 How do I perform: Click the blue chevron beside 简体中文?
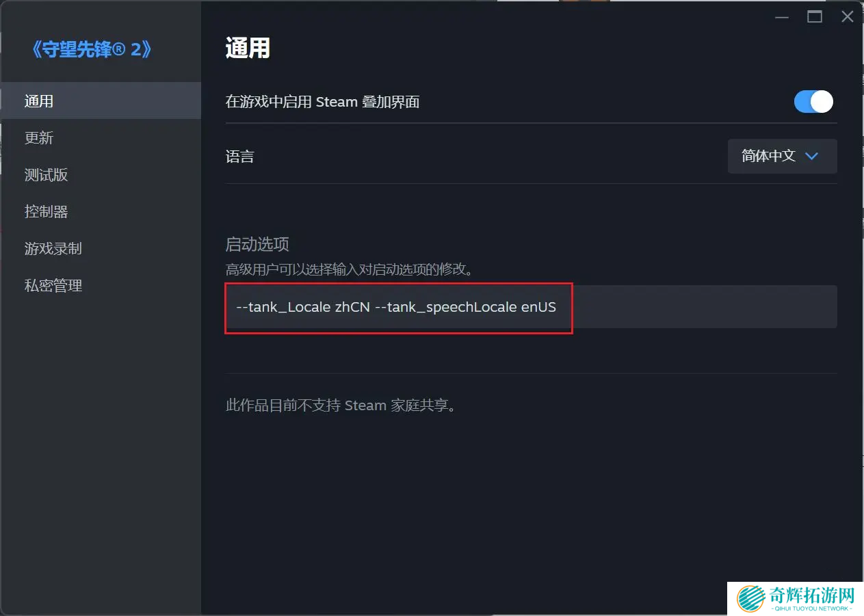point(812,156)
